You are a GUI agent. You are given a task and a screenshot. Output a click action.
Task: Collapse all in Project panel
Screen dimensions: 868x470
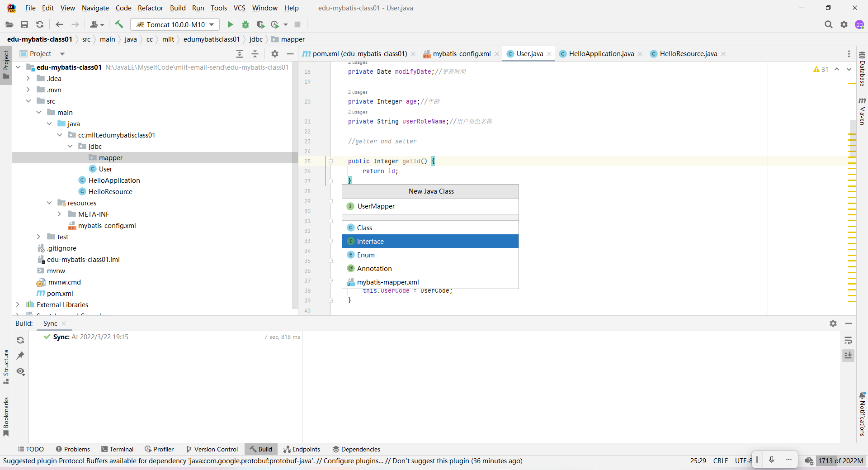pyautogui.click(x=255, y=54)
